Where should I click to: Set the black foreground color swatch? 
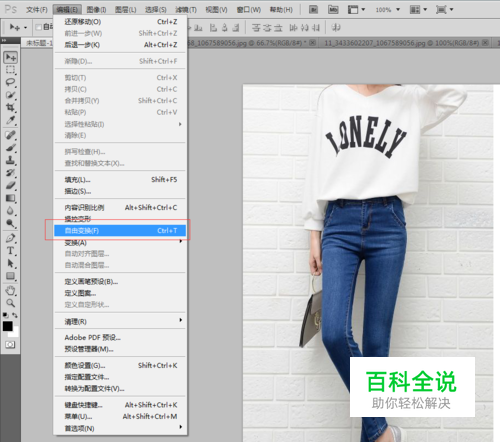[7, 326]
